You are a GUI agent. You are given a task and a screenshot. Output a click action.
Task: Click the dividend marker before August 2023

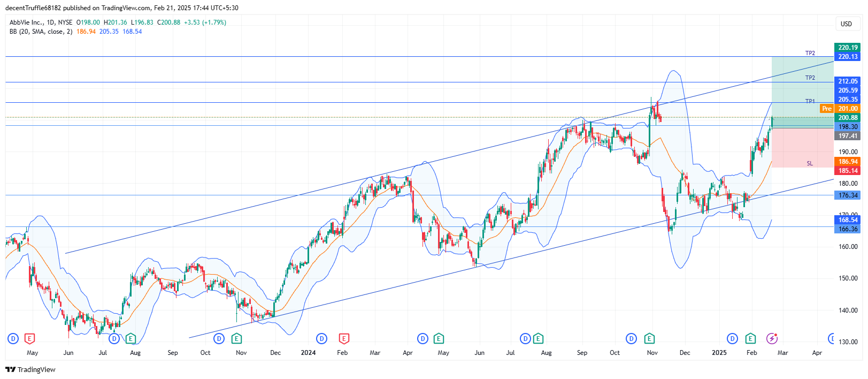(114, 338)
